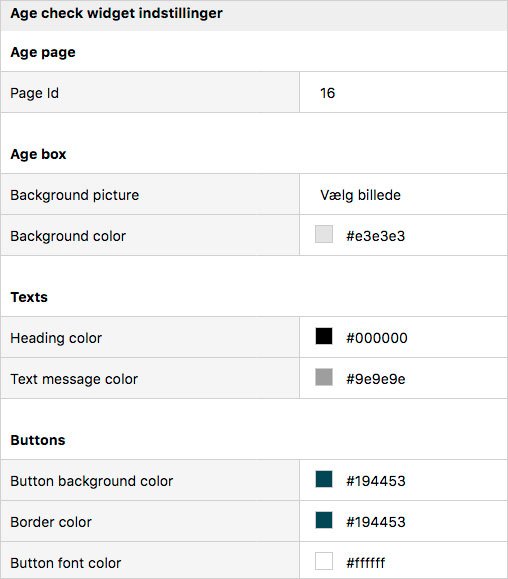Open the Button background color swatch

[x=324, y=479]
